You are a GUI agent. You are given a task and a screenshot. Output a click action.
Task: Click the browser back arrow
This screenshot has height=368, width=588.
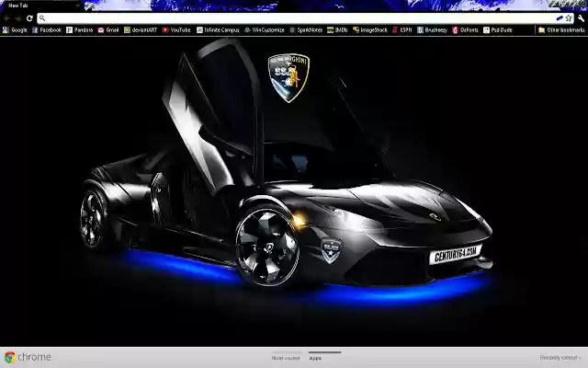pos(6,18)
